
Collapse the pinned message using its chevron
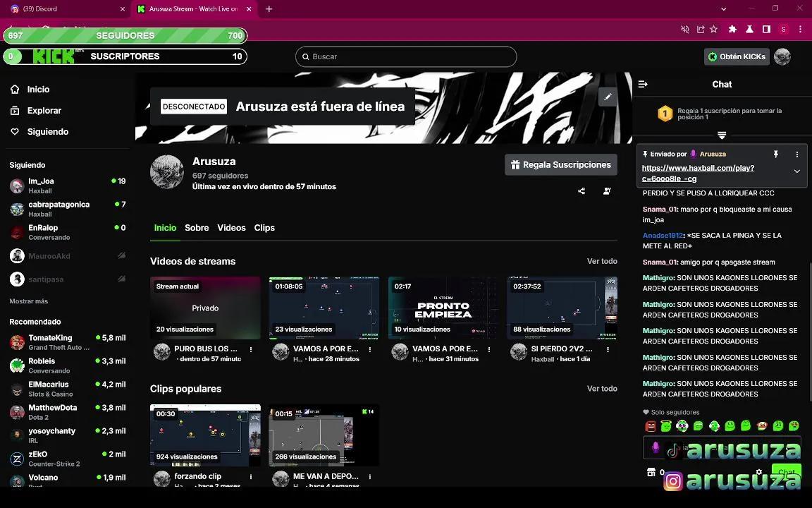(x=796, y=171)
